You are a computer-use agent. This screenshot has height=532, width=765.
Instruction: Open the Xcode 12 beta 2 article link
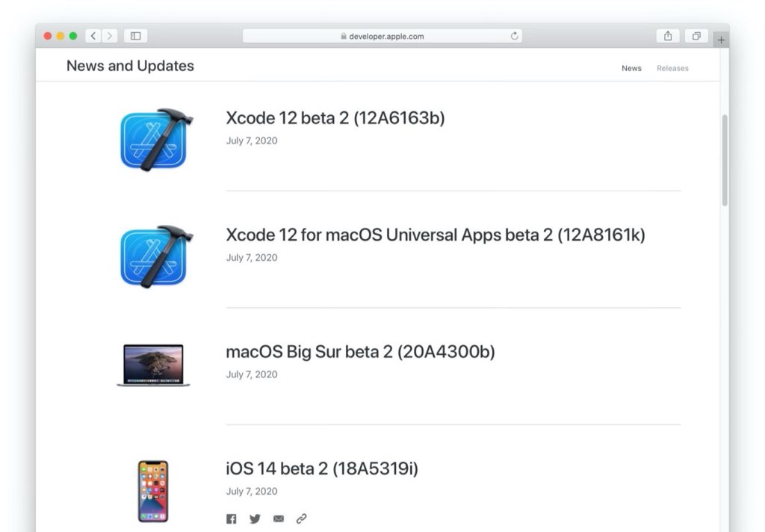pyautogui.click(x=335, y=118)
